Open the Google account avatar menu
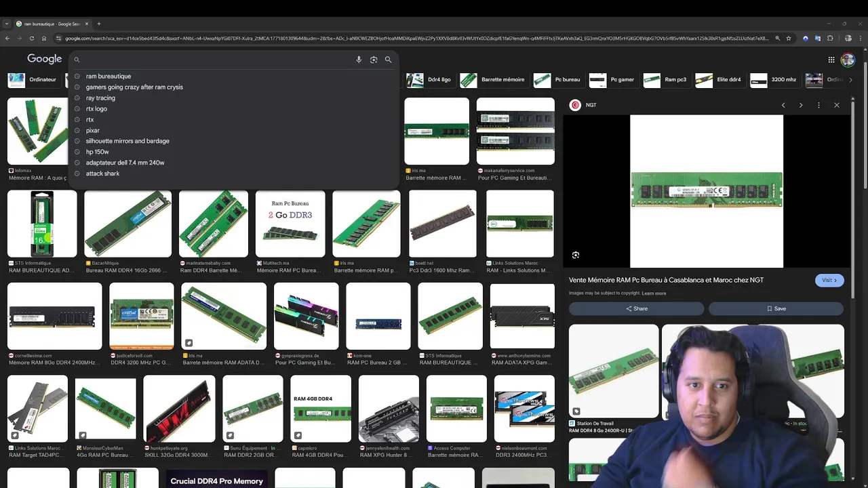The image size is (868, 488). pyautogui.click(x=848, y=60)
